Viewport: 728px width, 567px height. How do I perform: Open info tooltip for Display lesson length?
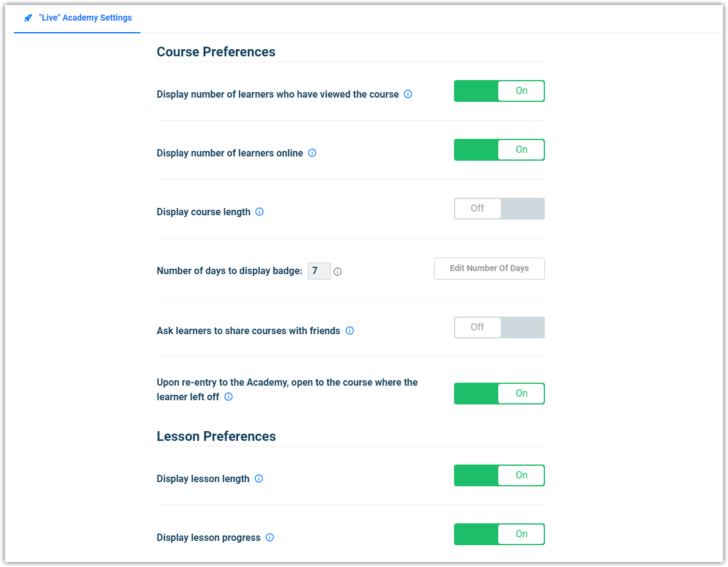(x=259, y=478)
